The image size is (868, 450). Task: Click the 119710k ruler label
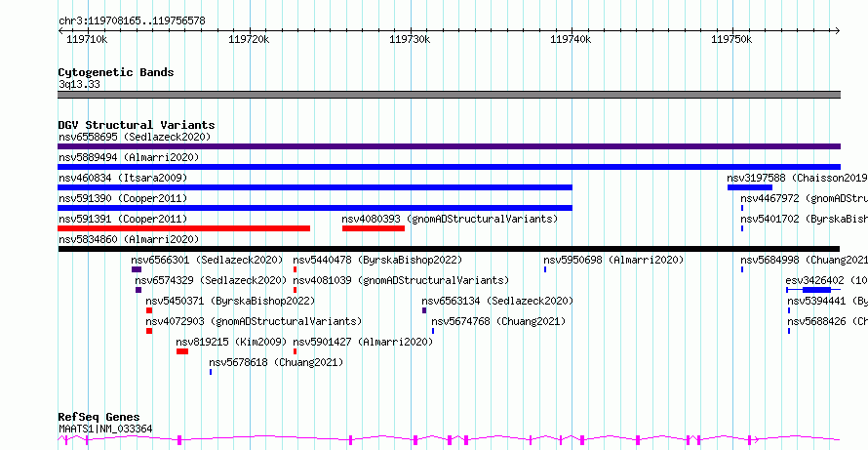pos(87,39)
